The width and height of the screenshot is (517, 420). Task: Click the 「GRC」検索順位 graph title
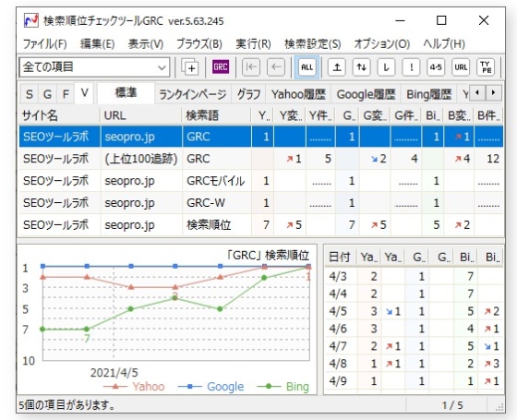[x=268, y=255]
